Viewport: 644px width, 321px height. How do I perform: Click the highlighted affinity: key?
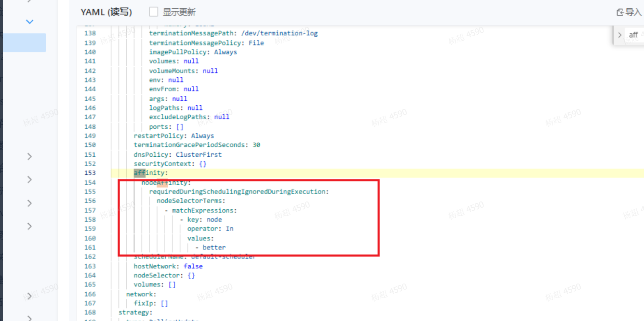[151, 173]
